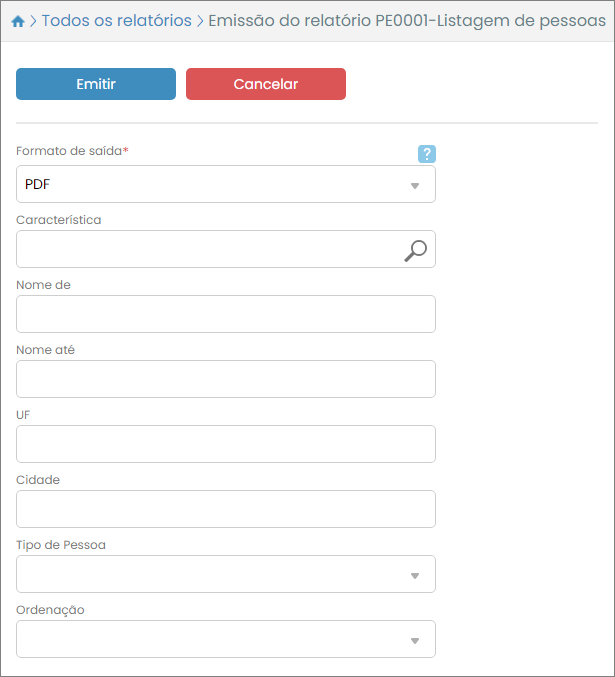
Task: Click the UF input field
Action: (226, 444)
